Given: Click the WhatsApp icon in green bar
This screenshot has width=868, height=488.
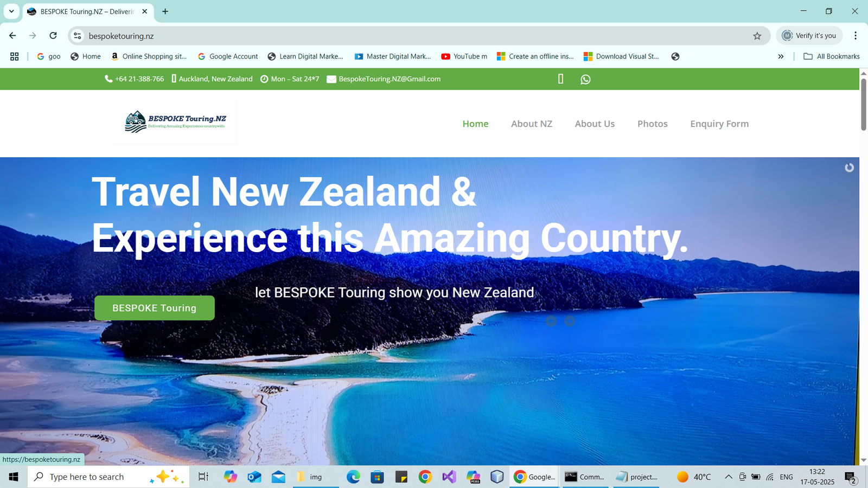Looking at the screenshot, I should pyautogui.click(x=585, y=79).
